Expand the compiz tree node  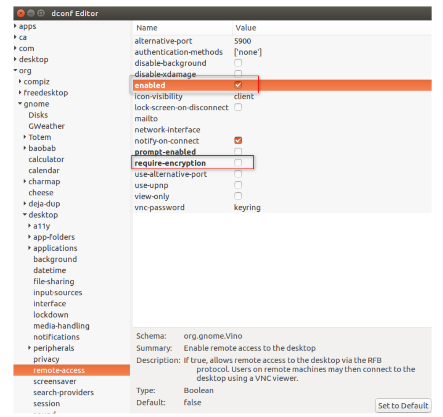(20, 81)
